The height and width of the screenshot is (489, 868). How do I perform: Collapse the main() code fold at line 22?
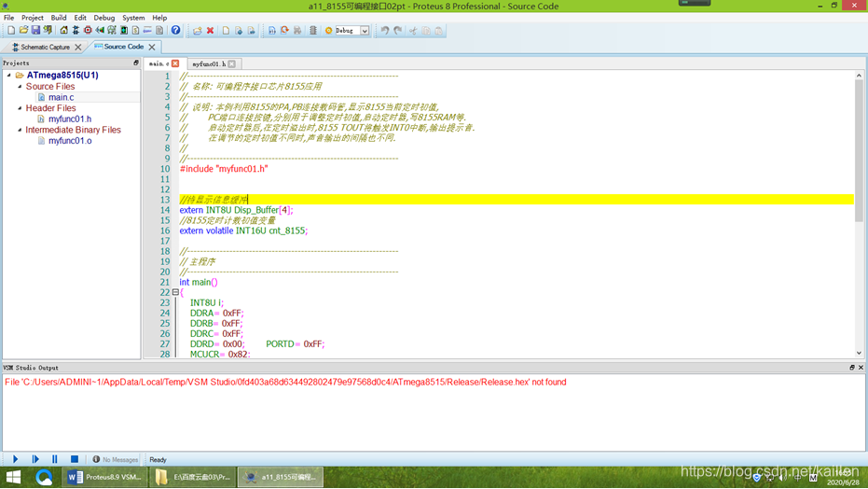point(175,292)
